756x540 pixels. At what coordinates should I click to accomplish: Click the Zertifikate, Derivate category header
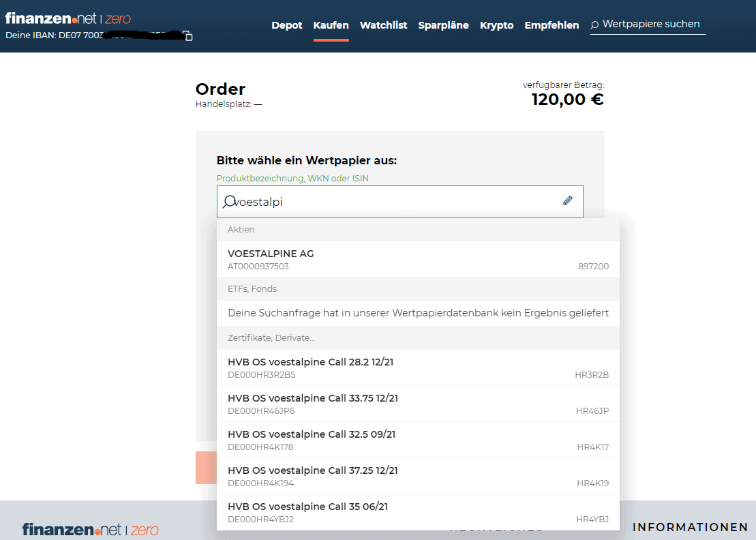click(x=418, y=338)
